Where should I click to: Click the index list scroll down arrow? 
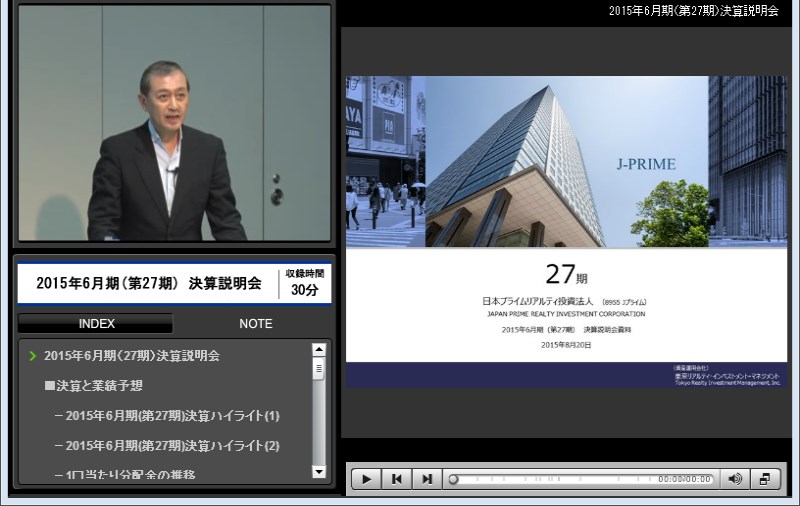click(319, 472)
